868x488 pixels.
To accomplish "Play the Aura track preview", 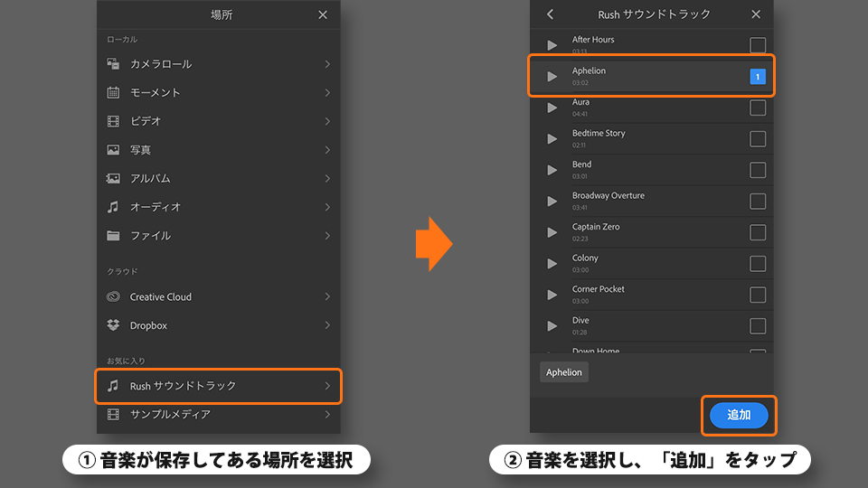I will click(x=552, y=108).
